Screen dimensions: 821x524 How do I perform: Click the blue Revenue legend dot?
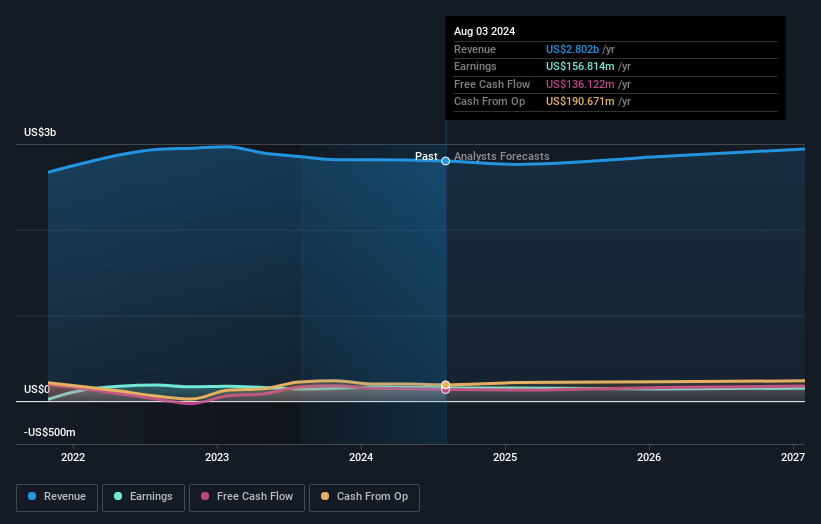pos(32,496)
